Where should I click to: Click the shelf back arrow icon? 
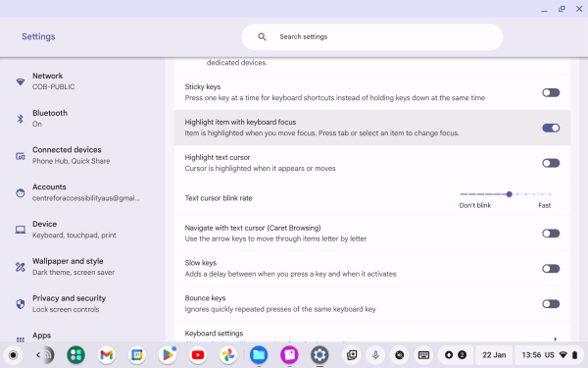(38, 355)
